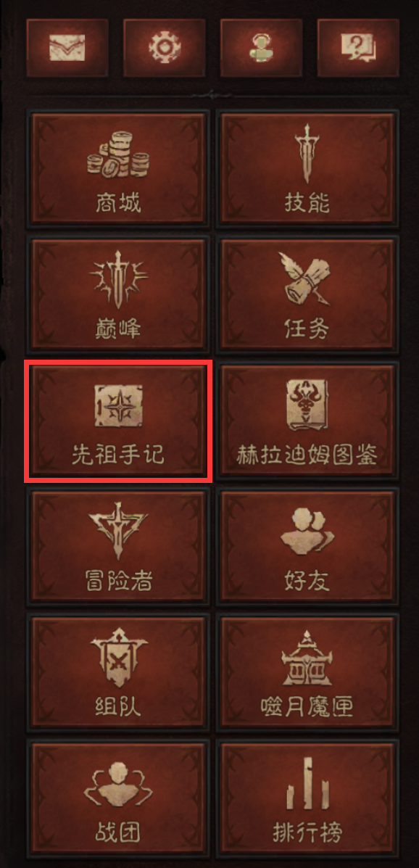Open the 技能 skills sword button
The height and width of the screenshot is (868, 419).
[308, 168]
